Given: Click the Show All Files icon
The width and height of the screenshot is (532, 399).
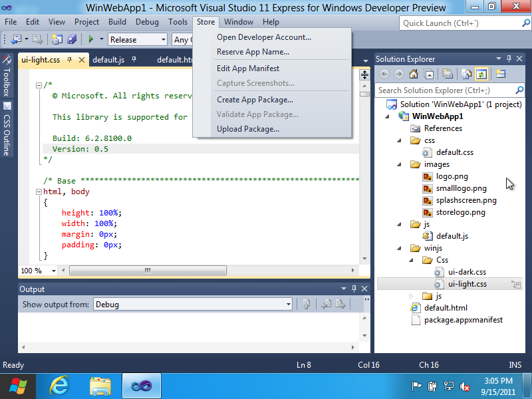Looking at the screenshot, I should (x=466, y=74).
